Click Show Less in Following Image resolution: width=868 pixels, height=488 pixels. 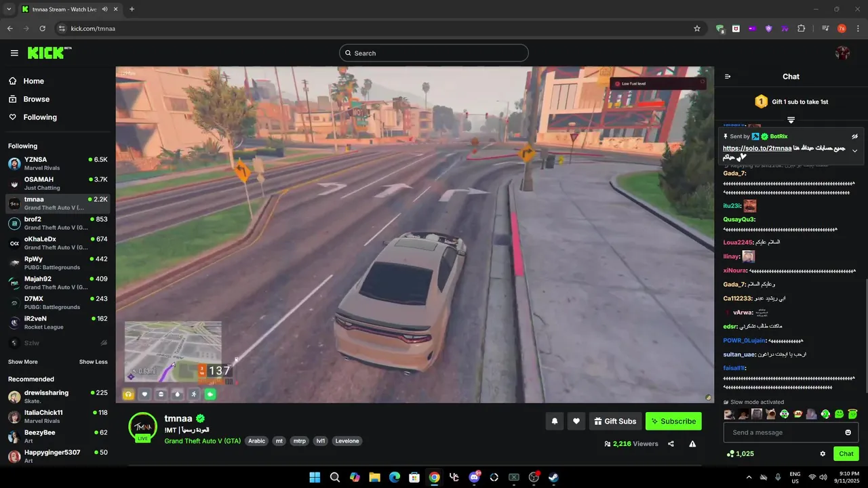[94, 362]
